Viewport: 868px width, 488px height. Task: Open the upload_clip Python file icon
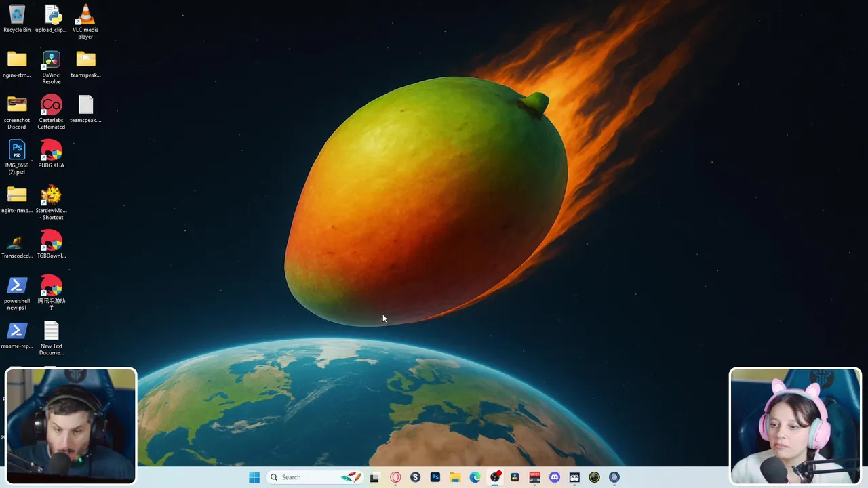coord(52,18)
